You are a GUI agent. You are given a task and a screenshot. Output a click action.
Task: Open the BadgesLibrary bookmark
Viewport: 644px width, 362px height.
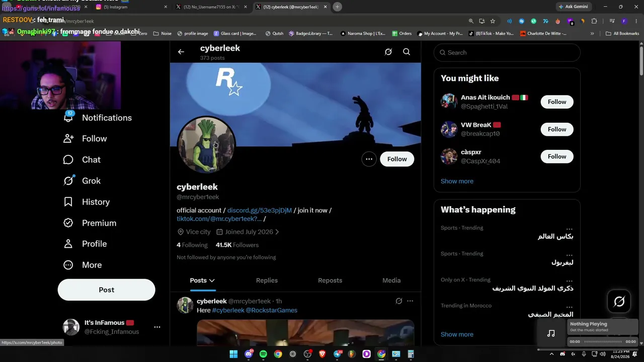(310, 34)
